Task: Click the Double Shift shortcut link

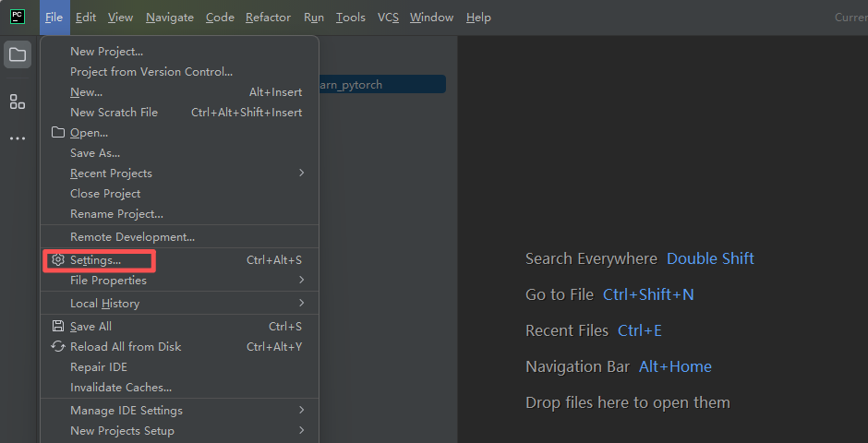Action: (x=710, y=258)
